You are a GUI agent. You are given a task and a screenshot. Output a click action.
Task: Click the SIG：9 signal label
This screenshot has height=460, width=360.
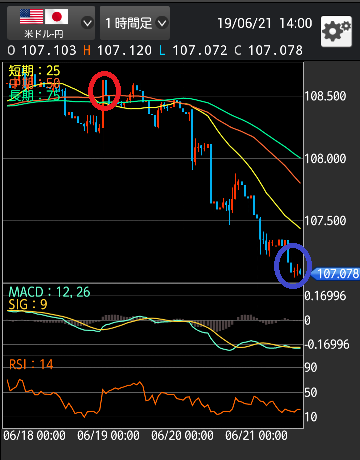pos(28,304)
